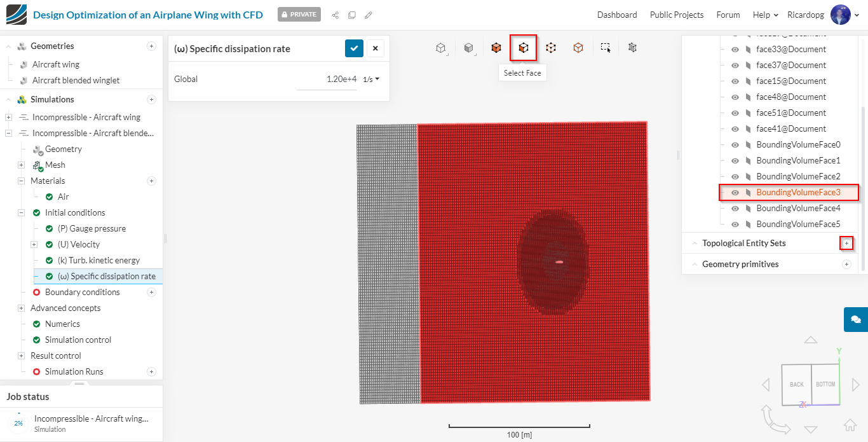Collapse Incompressible - Aircraft blended simulation

(8, 133)
